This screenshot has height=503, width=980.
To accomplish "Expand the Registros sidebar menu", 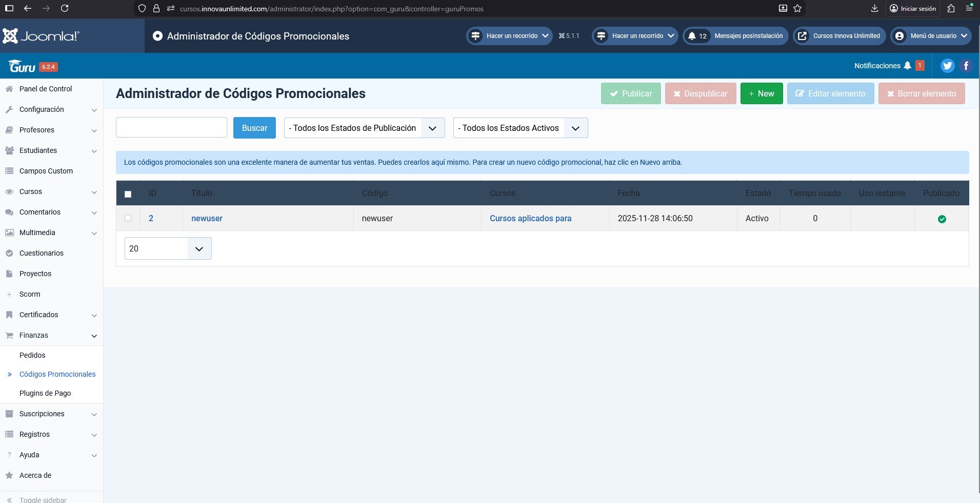I will tap(51, 434).
